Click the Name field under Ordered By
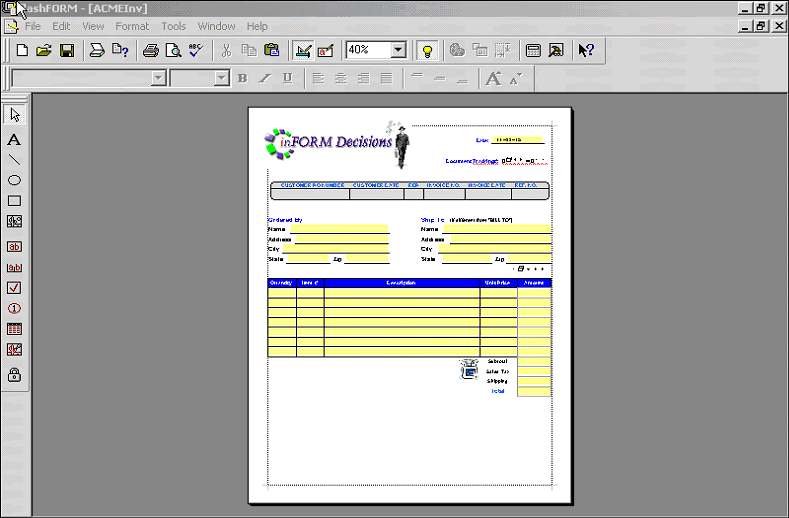 click(x=338, y=229)
